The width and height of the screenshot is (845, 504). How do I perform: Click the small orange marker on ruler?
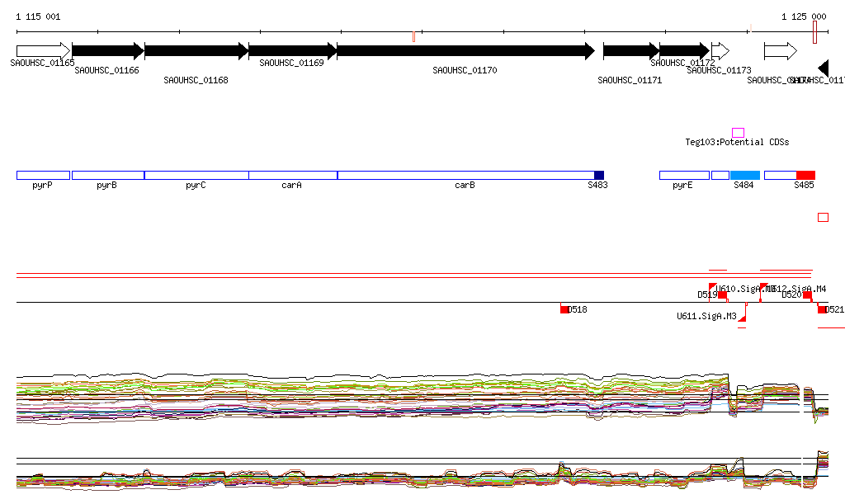(x=413, y=36)
